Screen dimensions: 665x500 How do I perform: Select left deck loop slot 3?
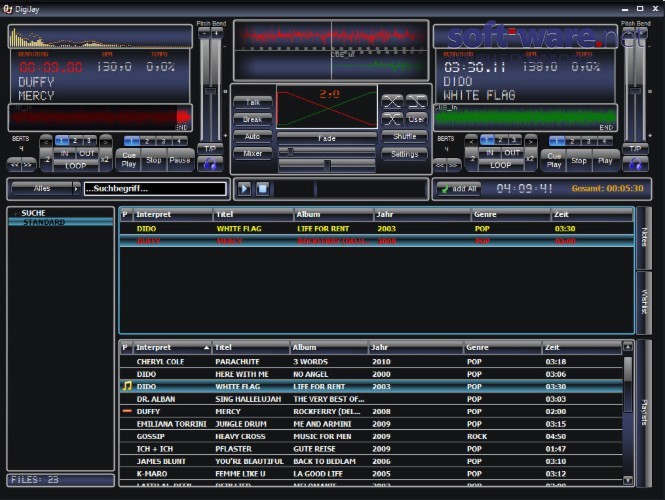coord(89,141)
